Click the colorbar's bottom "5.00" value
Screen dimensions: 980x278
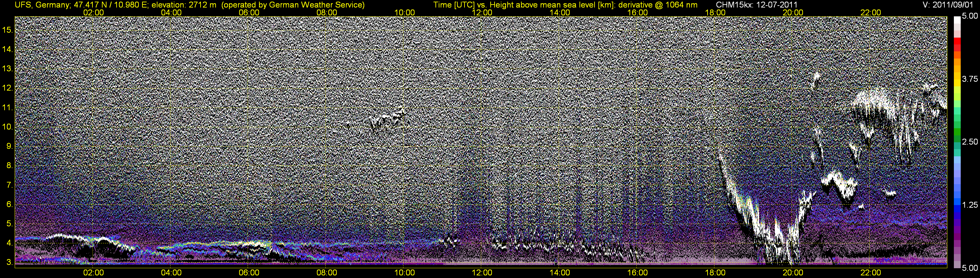(x=970, y=268)
